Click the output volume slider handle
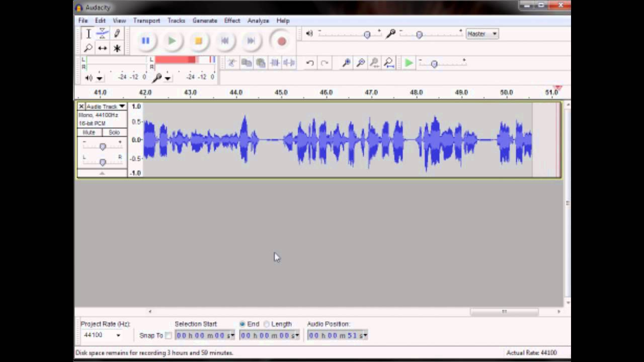 click(367, 34)
